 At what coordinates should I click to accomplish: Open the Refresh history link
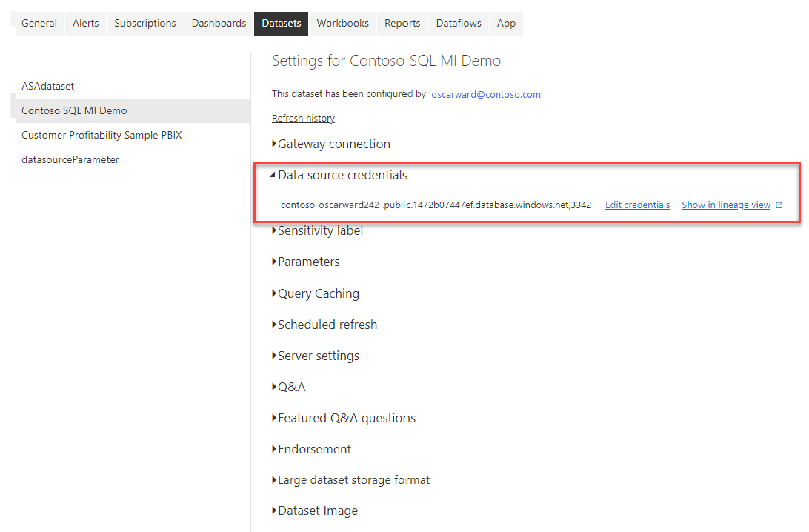tap(303, 117)
